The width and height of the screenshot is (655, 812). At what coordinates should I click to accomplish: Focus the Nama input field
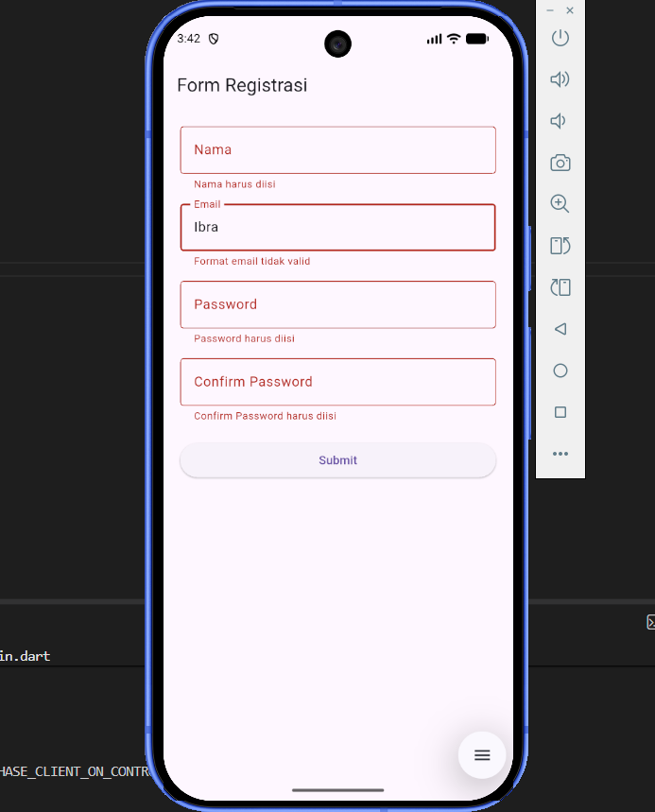(x=337, y=150)
